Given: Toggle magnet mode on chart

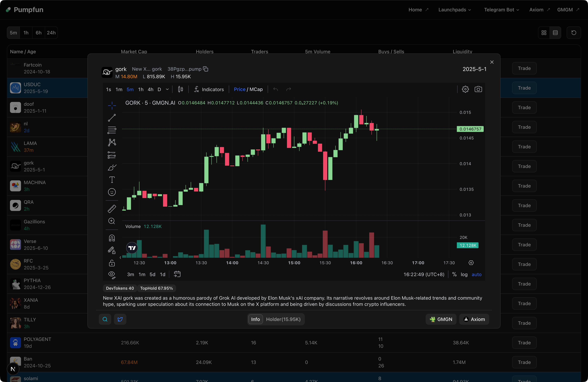Looking at the screenshot, I should [x=112, y=238].
